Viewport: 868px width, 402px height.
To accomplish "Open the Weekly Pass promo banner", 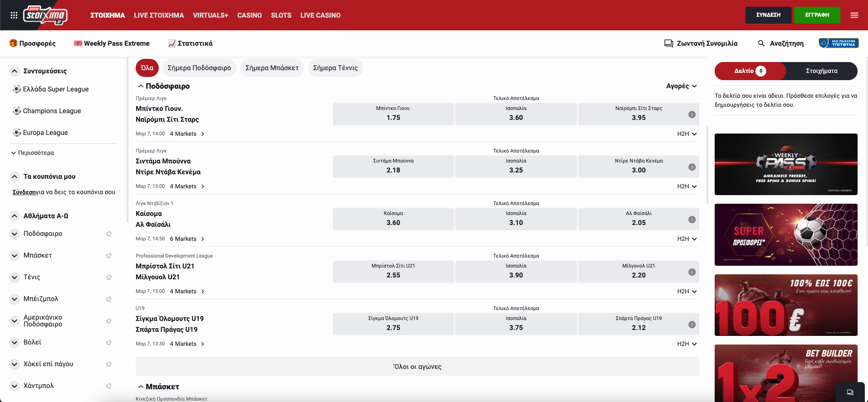I will click(x=786, y=164).
